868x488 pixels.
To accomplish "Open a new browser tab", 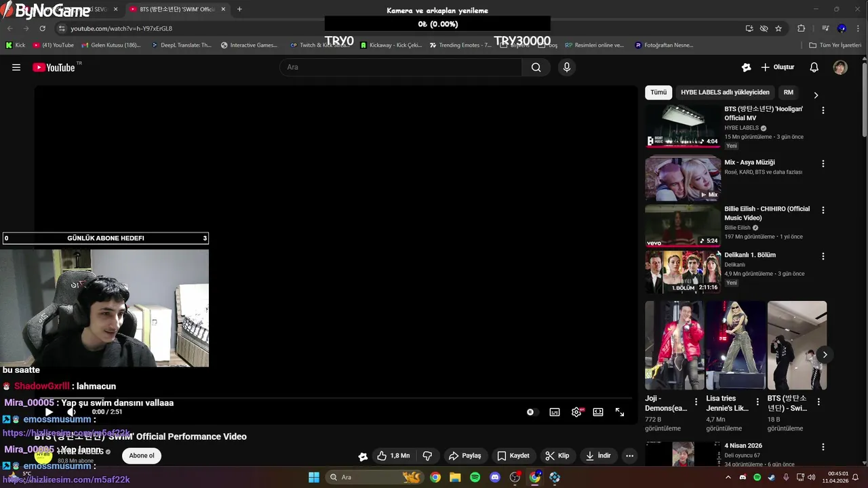I will pos(239,9).
